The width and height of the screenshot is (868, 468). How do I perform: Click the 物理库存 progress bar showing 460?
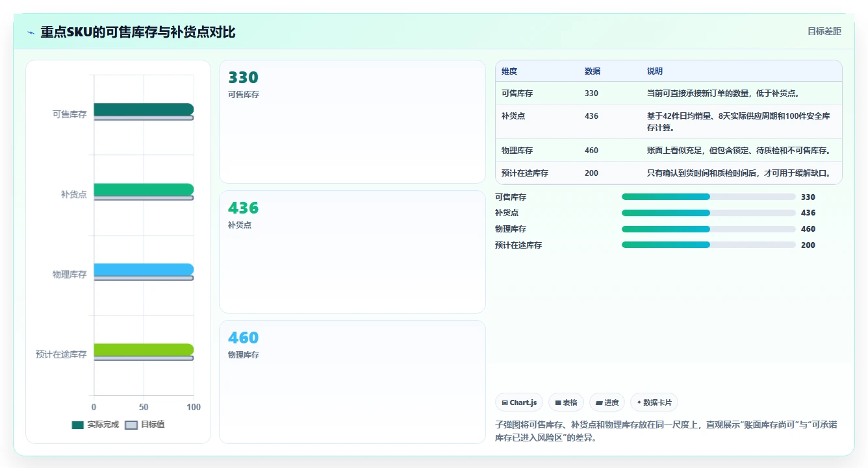pos(708,229)
